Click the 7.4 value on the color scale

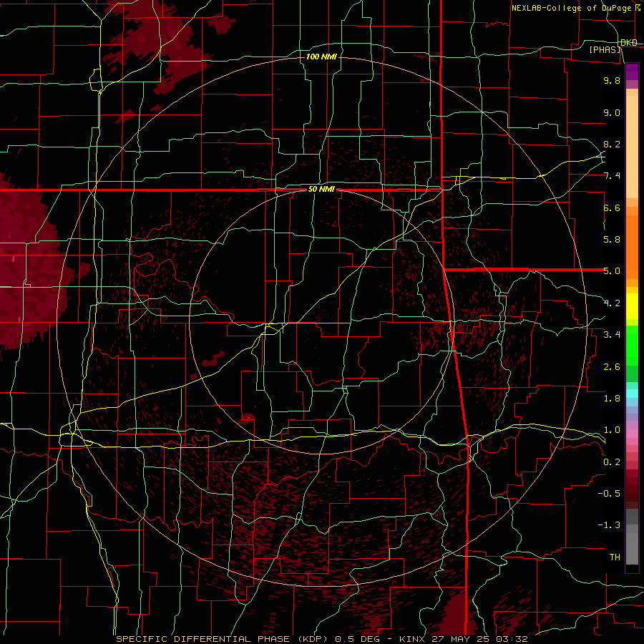pos(612,176)
